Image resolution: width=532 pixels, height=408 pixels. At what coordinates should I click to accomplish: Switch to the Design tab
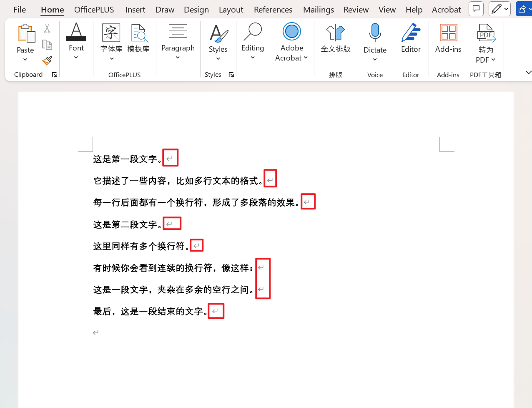pyautogui.click(x=196, y=9)
